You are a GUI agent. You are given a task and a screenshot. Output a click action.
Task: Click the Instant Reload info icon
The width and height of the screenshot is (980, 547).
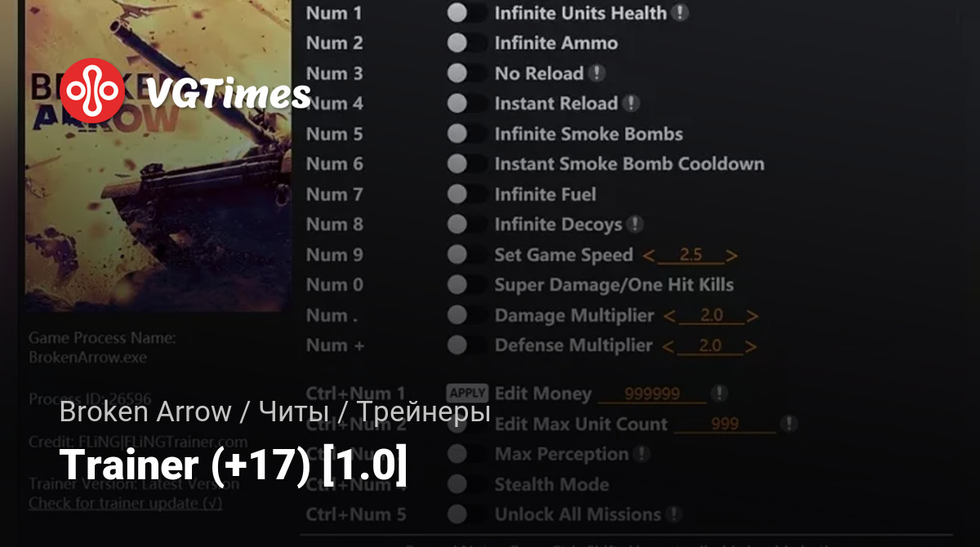point(630,104)
